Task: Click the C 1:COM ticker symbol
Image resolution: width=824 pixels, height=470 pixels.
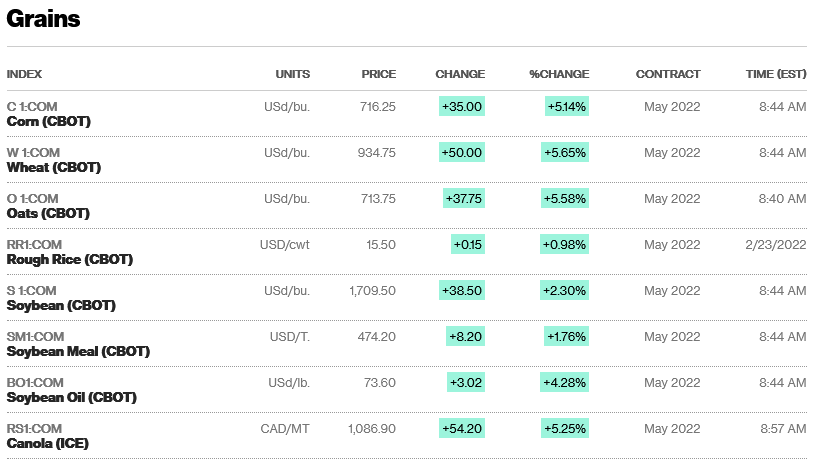Action: (32, 106)
